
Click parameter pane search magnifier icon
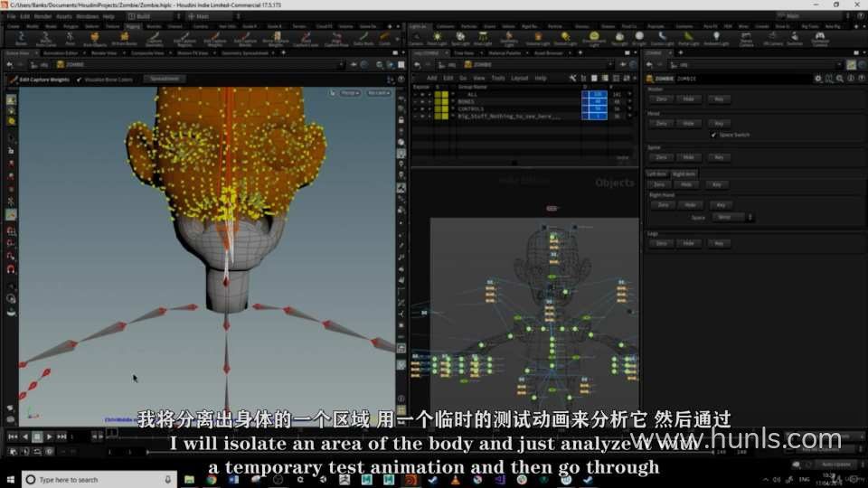(840, 79)
